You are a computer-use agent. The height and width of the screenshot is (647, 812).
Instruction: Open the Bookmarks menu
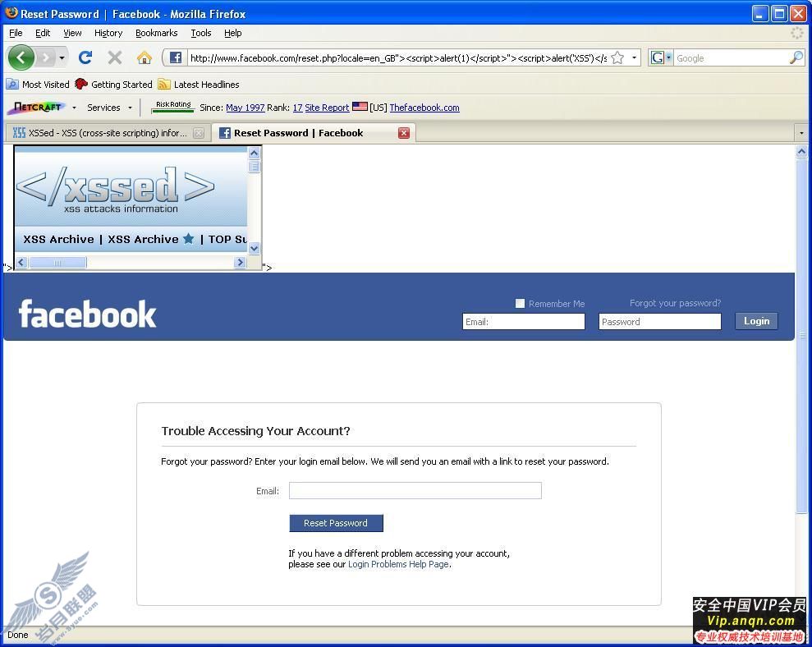(156, 33)
